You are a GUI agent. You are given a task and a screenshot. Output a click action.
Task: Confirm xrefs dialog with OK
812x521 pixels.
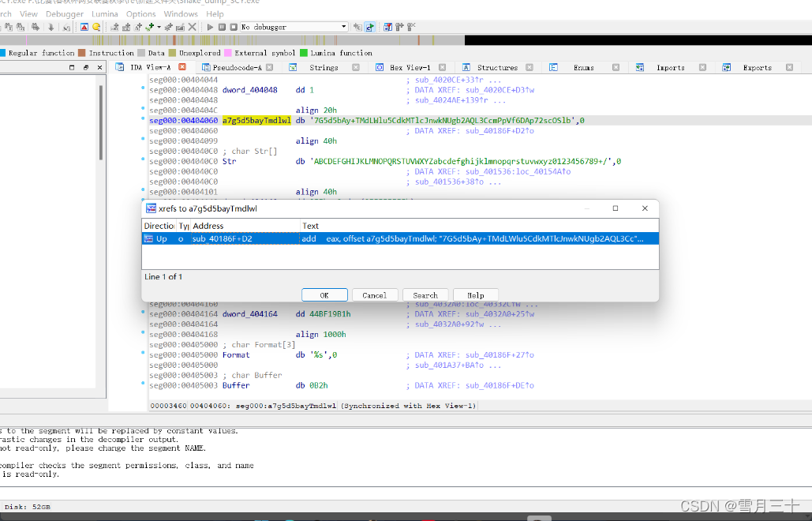coord(324,295)
